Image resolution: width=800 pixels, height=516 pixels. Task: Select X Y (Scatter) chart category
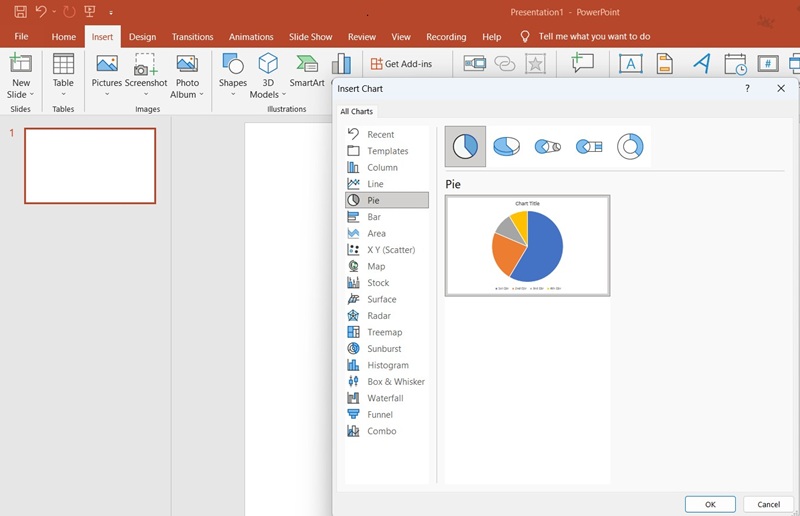pyautogui.click(x=387, y=250)
